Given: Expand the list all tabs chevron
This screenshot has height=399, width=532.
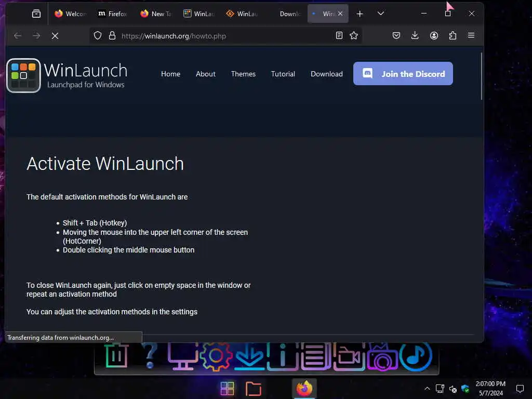Looking at the screenshot, I should [x=381, y=14].
